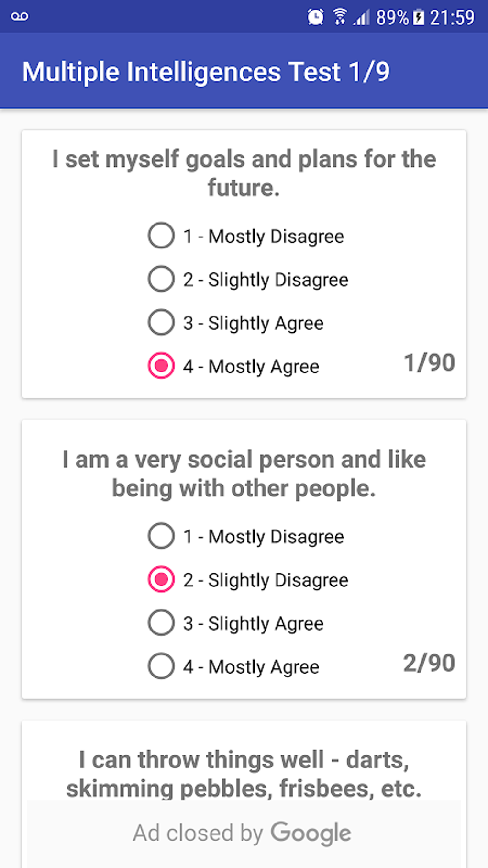The width and height of the screenshot is (488, 868).
Task: Tap the voicemail icon in status bar
Action: 20,17
